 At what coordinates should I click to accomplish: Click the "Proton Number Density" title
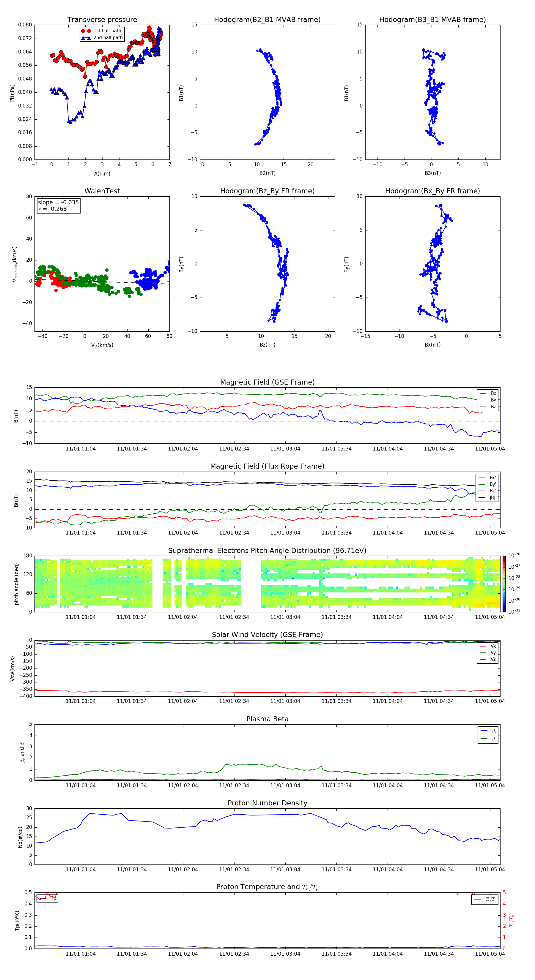(x=267, y=803)
